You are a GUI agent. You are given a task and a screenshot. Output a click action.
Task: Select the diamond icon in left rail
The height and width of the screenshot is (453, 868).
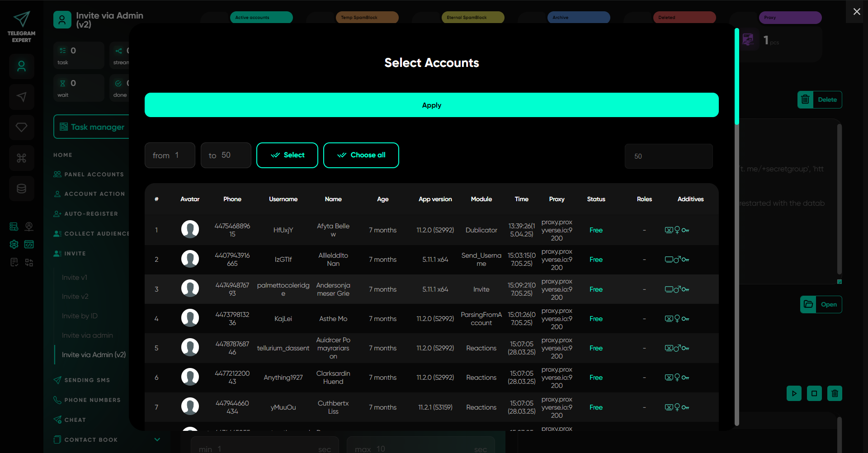pos(21,127)
